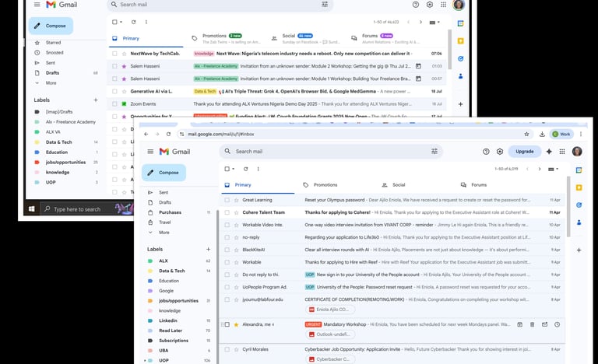
Task: Go back in Chrome browser
Action: pos(146,134)
